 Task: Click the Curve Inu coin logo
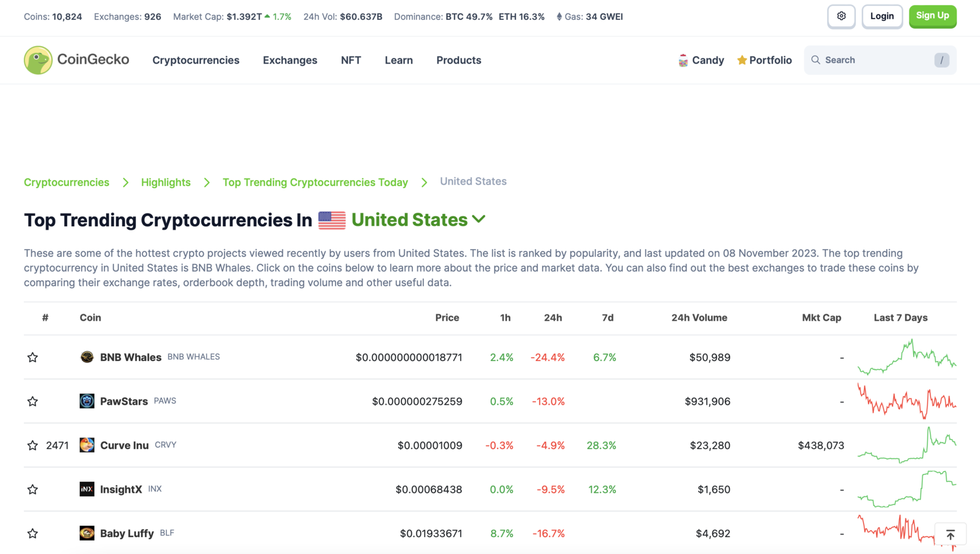(x=86, y=445)
